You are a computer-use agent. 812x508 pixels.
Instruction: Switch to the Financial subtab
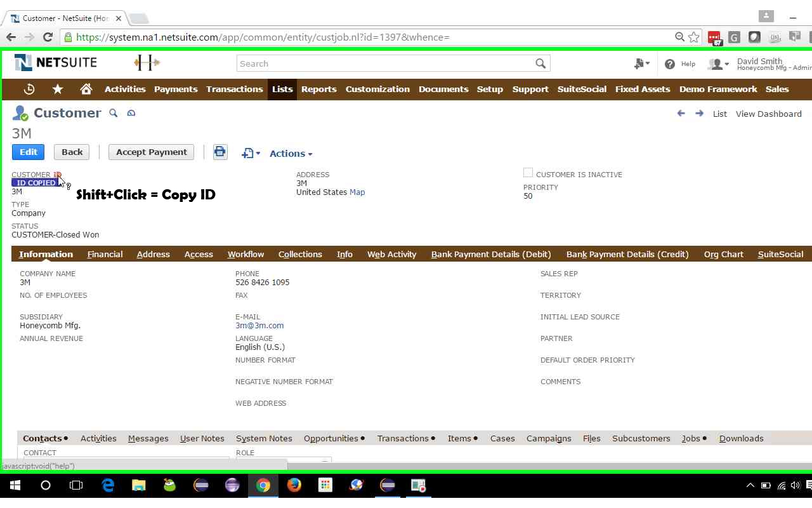click(105, 254)
